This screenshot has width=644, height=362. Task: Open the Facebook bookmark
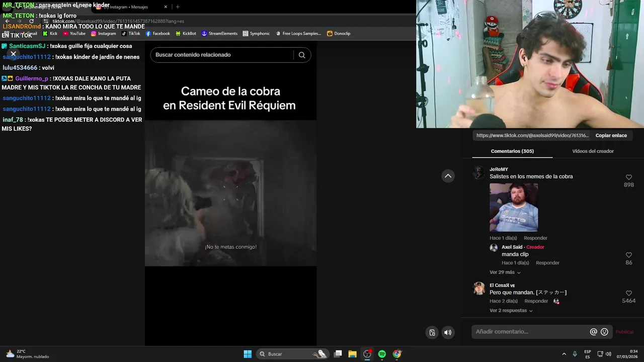pos(158,34)
